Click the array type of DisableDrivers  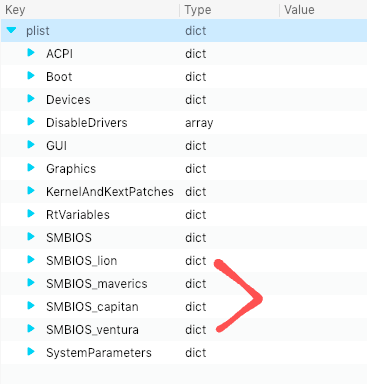coord(199,123)
